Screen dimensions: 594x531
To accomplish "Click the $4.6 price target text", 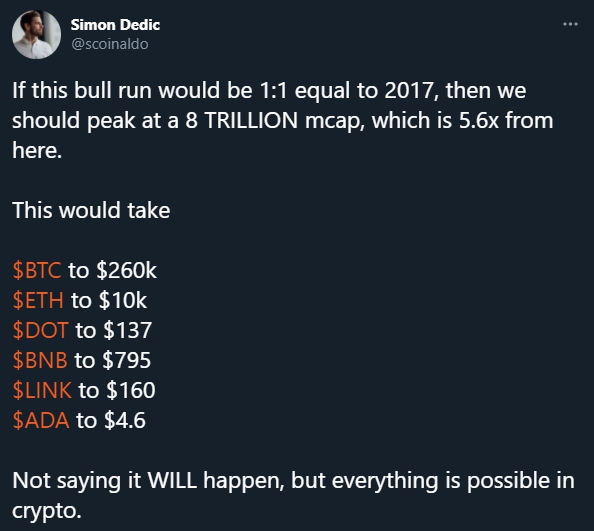I will [125, 420].
